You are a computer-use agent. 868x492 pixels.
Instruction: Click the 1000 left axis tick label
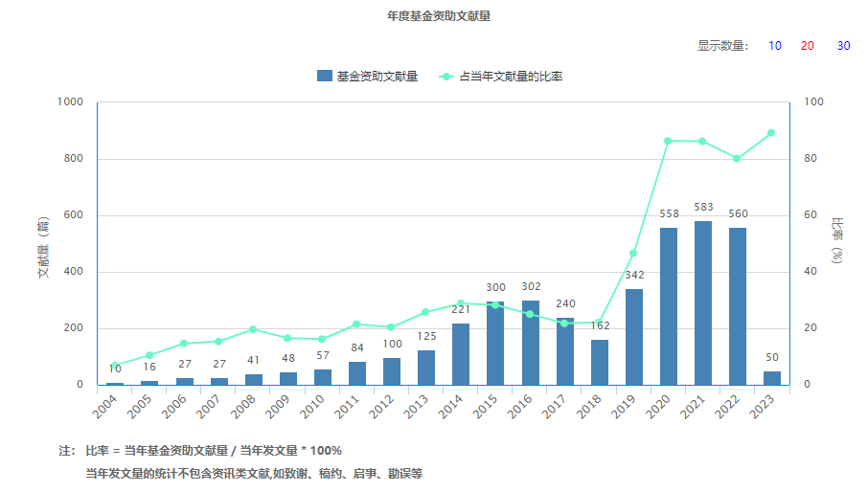70,101
